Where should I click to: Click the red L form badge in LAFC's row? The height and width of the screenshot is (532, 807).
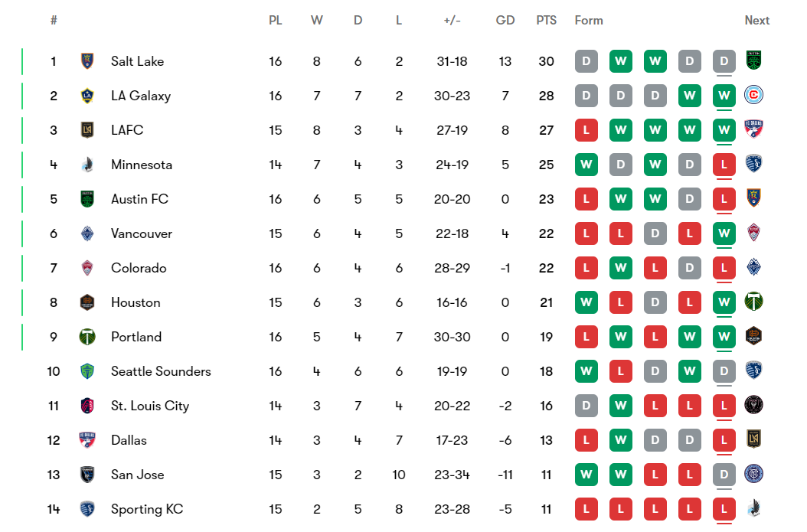(x=586, y=130)
